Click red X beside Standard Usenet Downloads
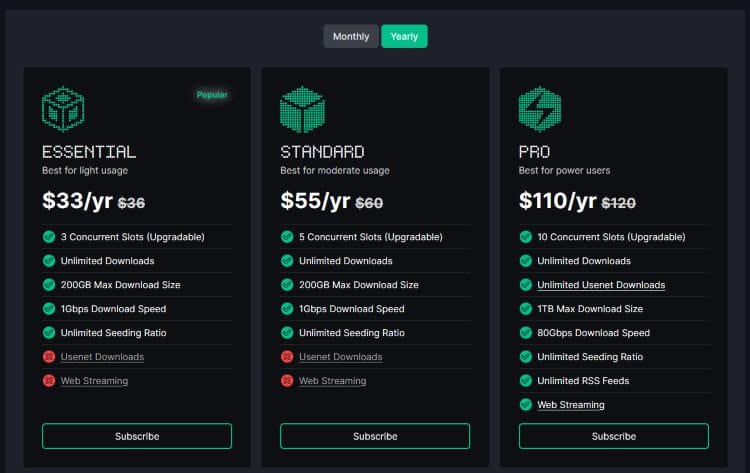The width and height of the screenshot is (750, 473). coord(287,356)
